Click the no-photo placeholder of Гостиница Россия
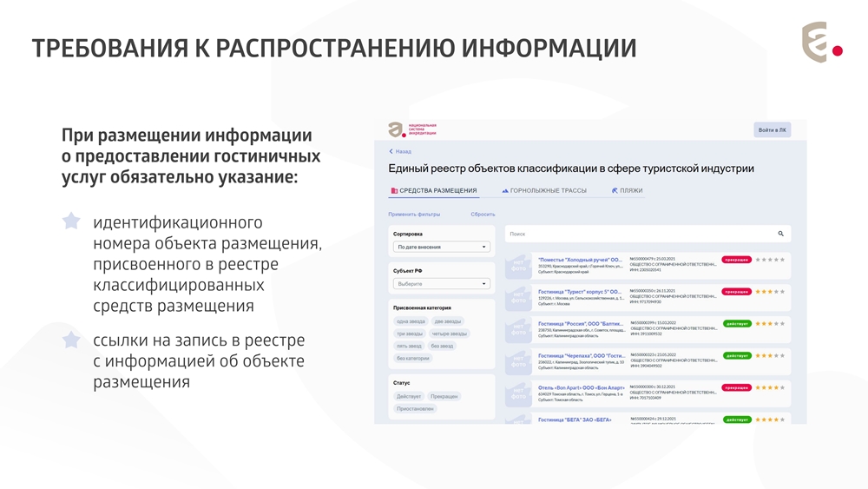Screen dimensions: 868x489 (519, 329)
